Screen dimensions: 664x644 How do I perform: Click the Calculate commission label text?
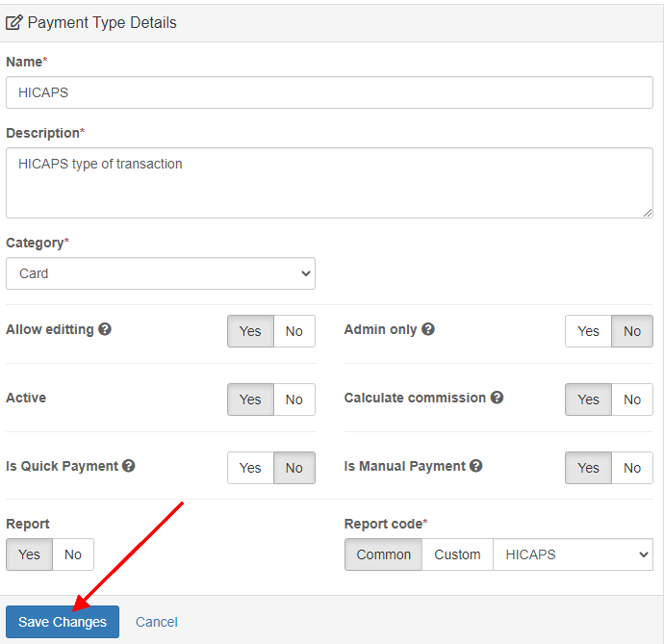pyautogui.click(x=415, y=398)
